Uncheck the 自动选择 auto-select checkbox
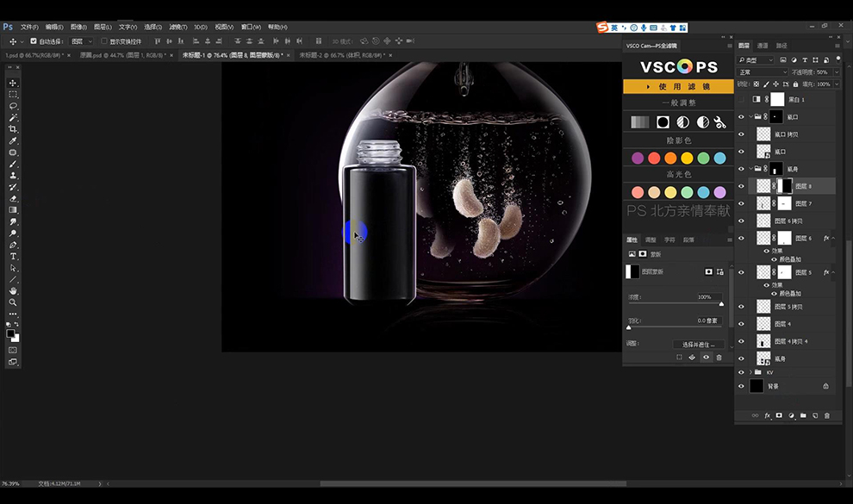Screen dimensions: 853x504 coord(34,40)
